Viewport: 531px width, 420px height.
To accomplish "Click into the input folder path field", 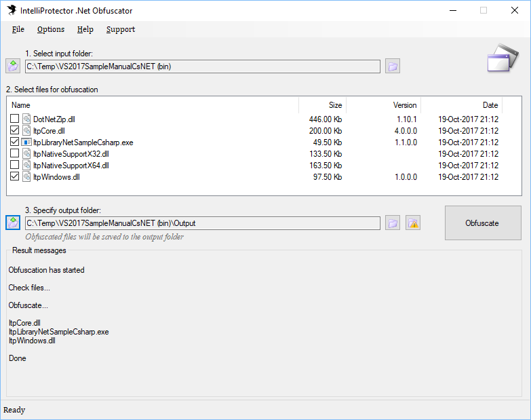I will click(203, 66).
